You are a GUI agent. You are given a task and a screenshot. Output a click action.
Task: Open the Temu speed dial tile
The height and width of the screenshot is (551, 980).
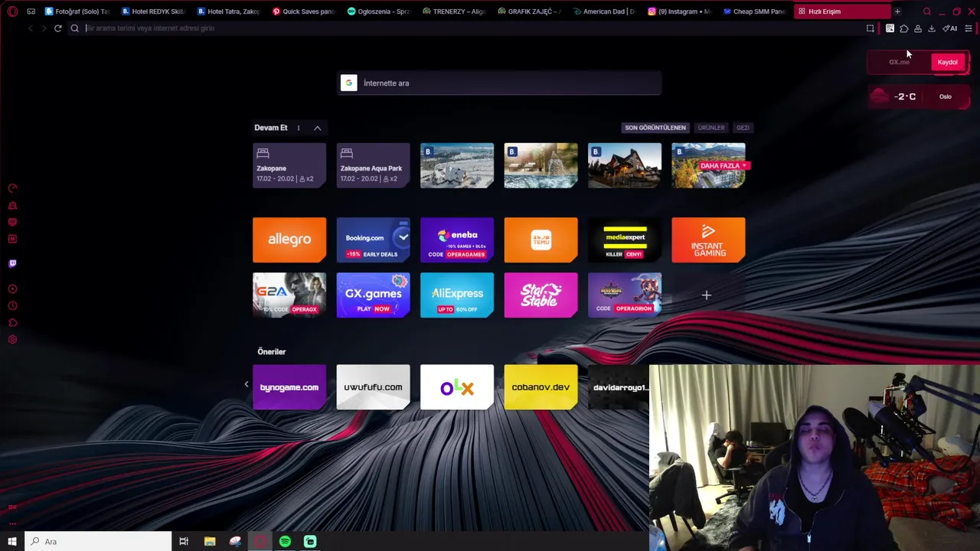point(541,240)
